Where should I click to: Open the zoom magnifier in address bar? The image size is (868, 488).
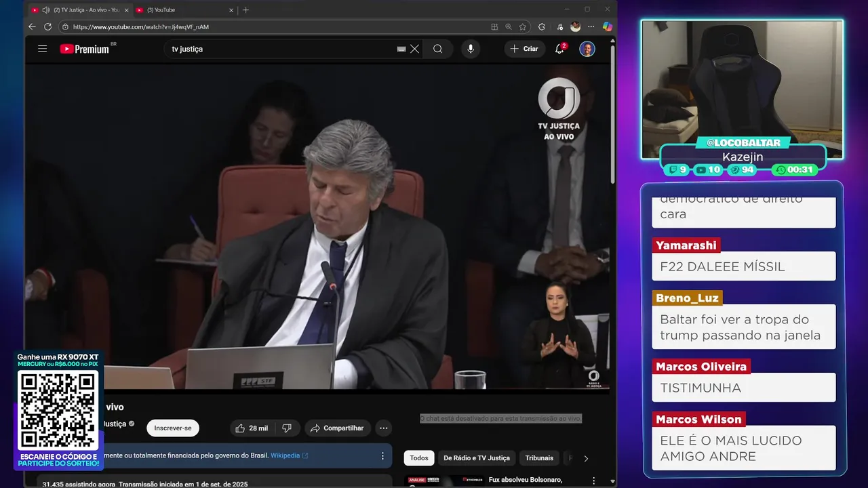pos(509,27)
